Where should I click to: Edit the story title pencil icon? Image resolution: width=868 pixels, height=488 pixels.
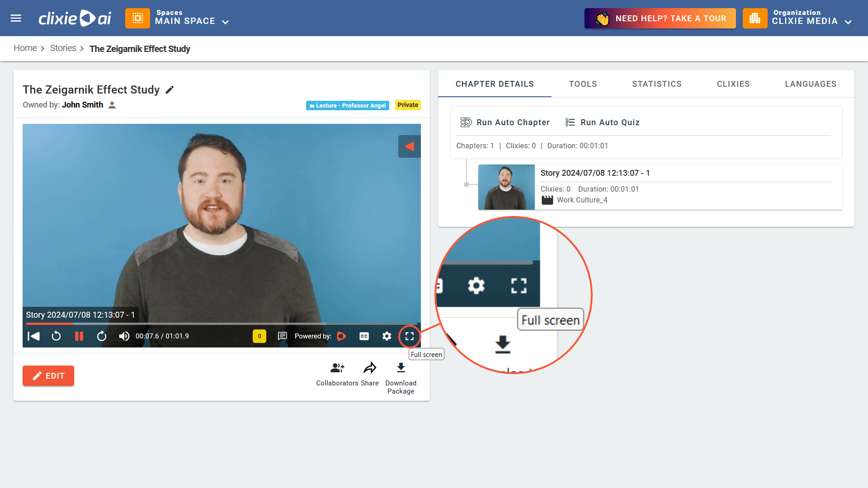tap(170, 90)
